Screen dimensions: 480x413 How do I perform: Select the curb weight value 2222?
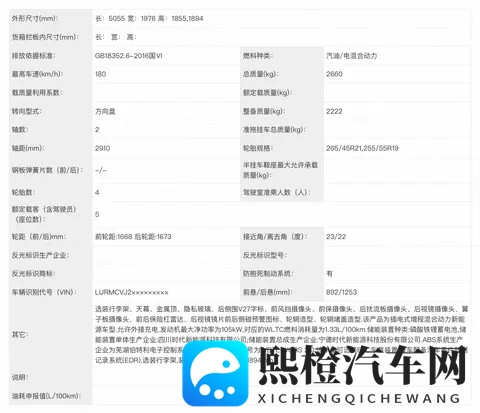point(334,111)
